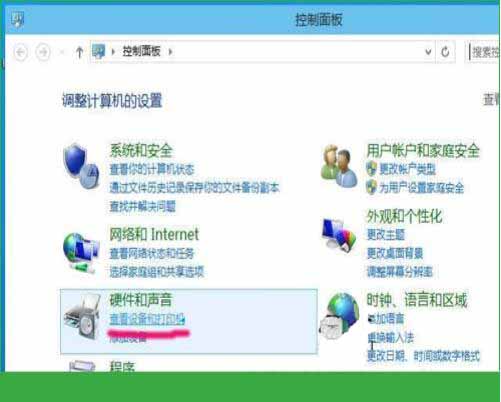Go up one level with up arrow
Image resolution: width=501 pixels, height=402 pixels.
(79, 52)
